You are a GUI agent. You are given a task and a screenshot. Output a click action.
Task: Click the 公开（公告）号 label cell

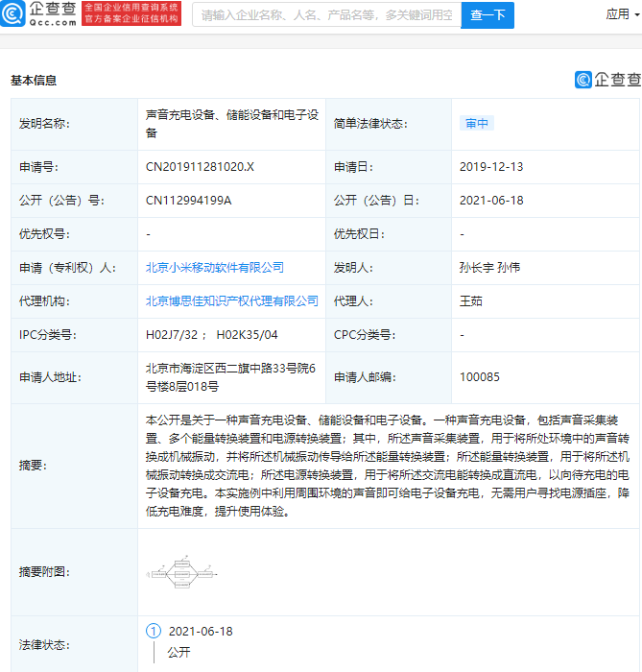click(x=74, y=201)
